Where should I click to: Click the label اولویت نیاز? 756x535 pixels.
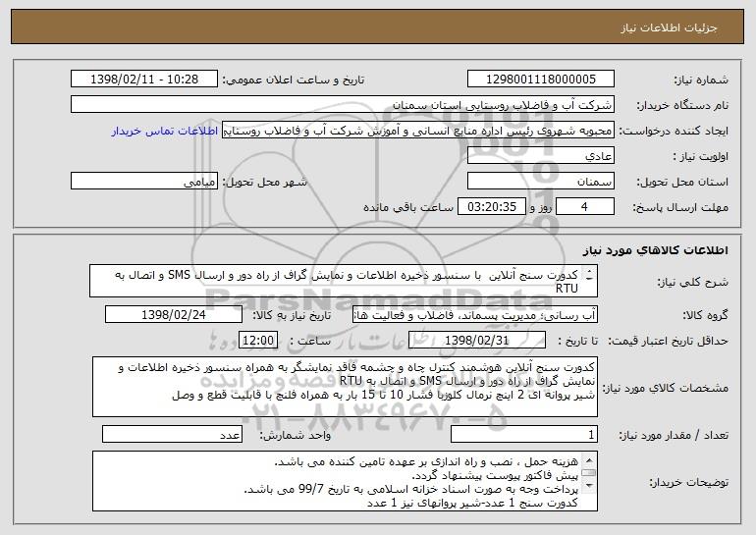701,156
